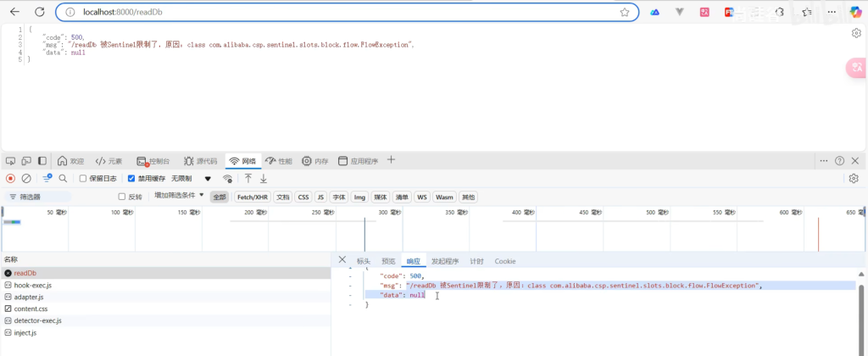Enable the 保留日志 checkbox
Viewport: 868px width, 356px height.
83,179
